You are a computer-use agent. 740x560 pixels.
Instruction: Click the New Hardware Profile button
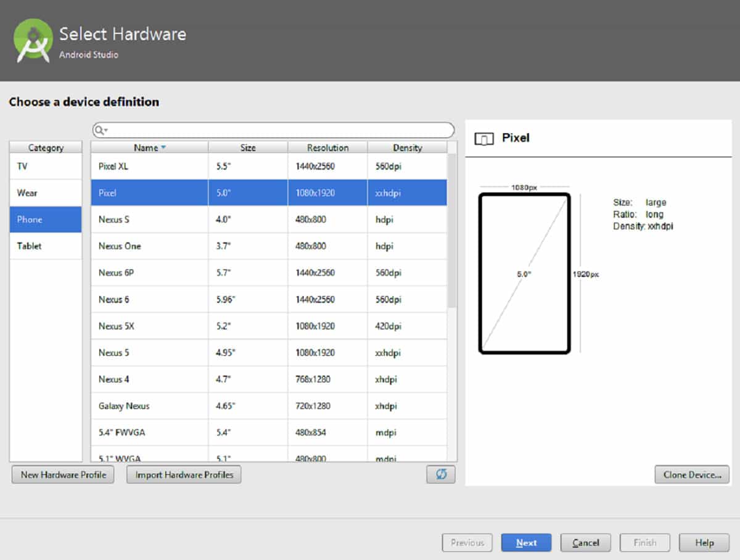pyautogui.click(x=63, y=475)
